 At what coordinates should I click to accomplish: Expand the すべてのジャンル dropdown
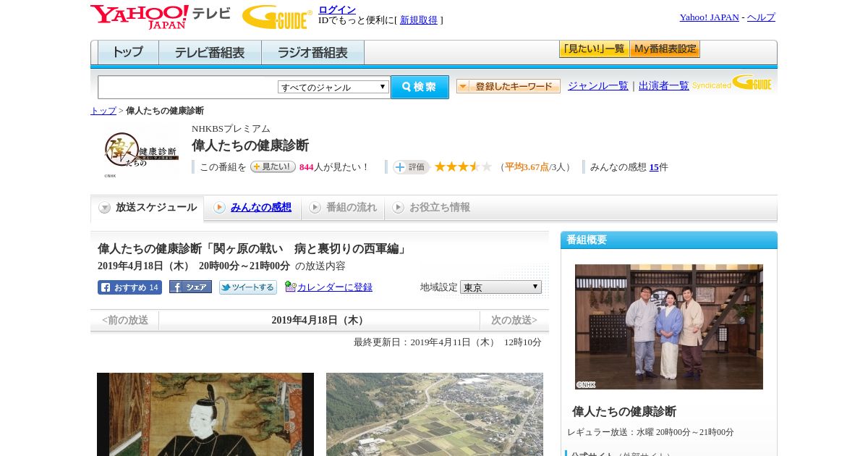333,87
